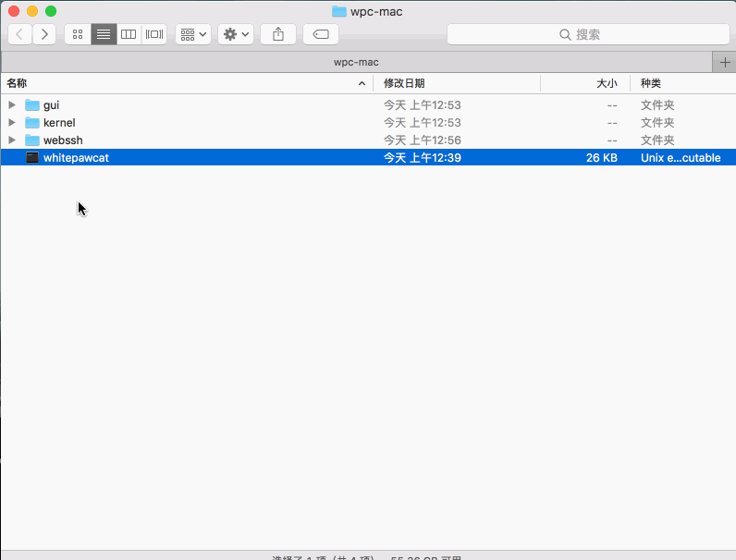The height and width of the screenshot is (560, 736).
Task: Select the gui folder name
Action: [51, 105]
